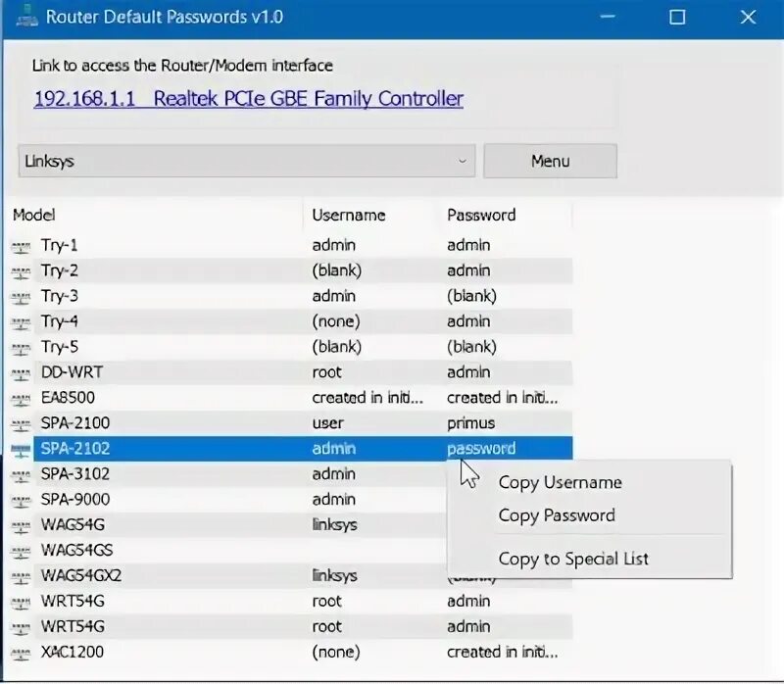Click the router icon beside XAC1200
This screenshot has height=684, width=784.
coord(21,654)
